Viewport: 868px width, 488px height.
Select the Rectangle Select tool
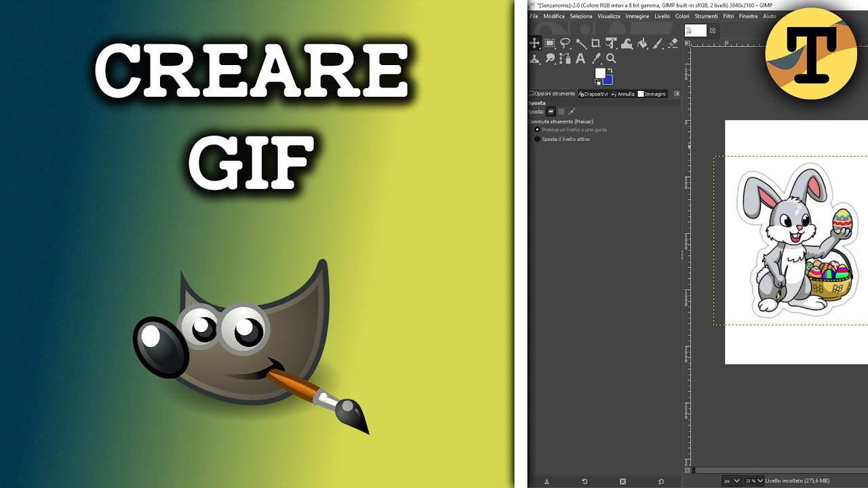(x=550, y=43)
